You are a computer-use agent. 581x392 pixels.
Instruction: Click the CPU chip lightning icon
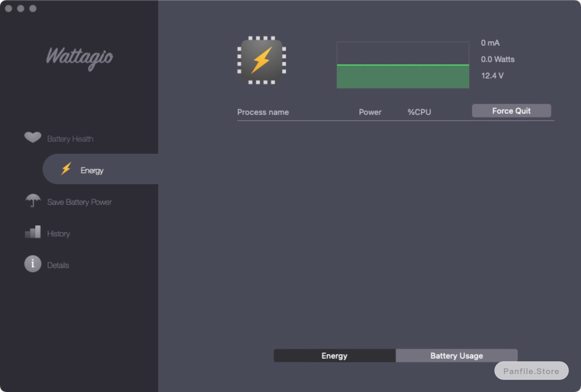pos(262,60)
